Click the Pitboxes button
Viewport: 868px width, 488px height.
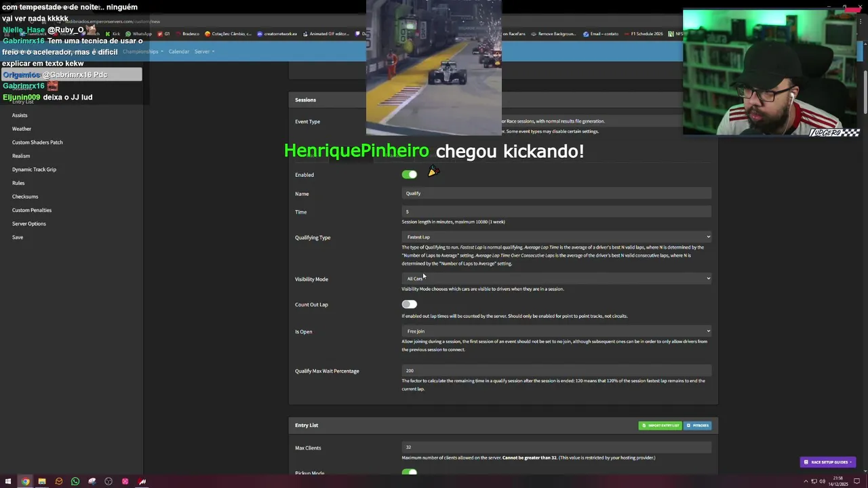697,426
